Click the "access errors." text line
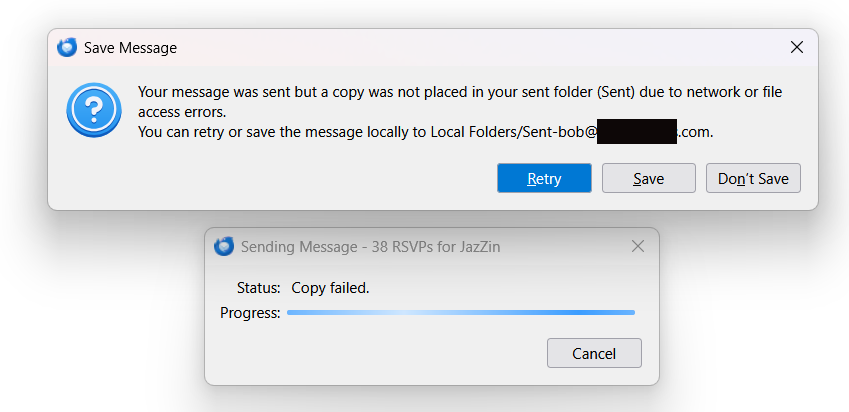 pyautogui.click(x=181, y=111)
